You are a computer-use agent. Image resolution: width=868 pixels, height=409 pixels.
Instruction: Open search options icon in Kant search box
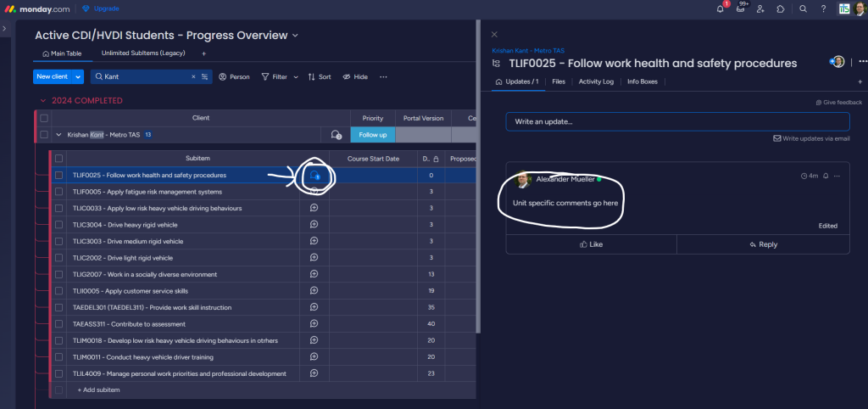pos(205,76)
